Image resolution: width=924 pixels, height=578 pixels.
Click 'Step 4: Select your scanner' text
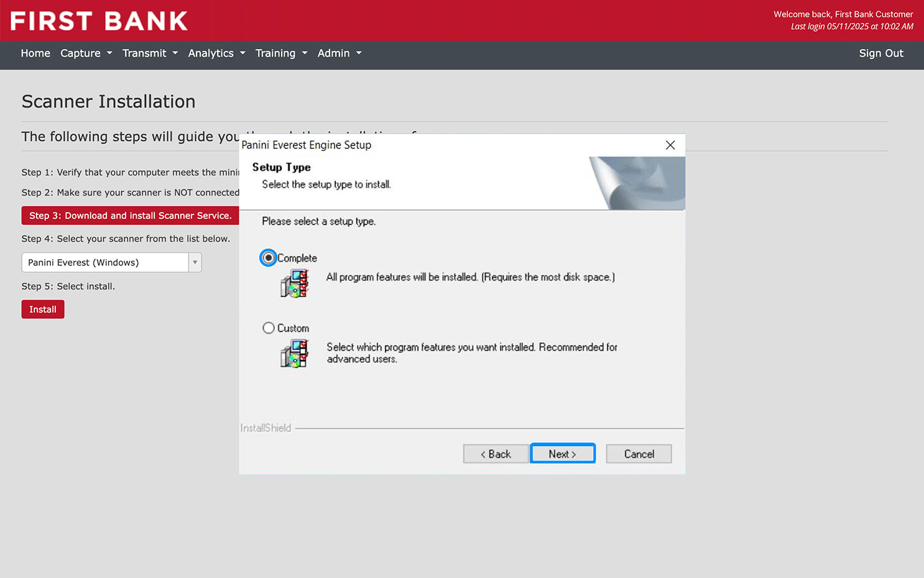[126, 239]
